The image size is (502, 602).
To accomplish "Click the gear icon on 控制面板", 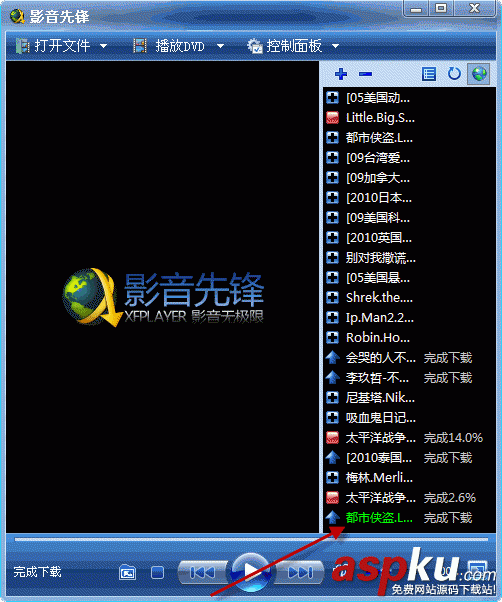I will click(254, 46).
